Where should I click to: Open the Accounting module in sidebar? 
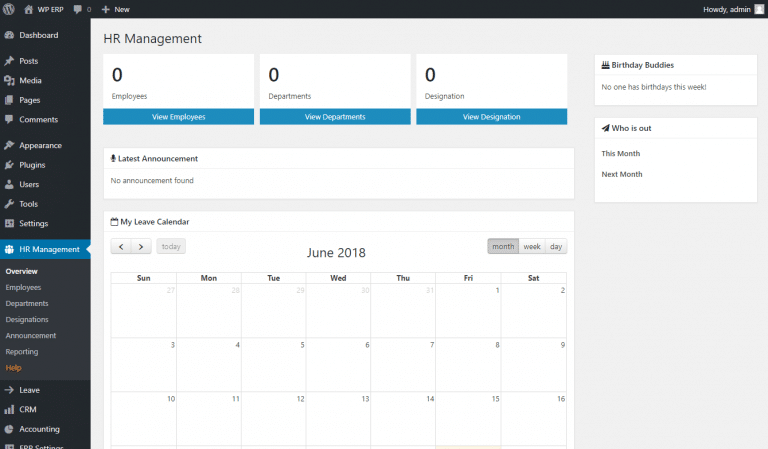pos(39,429)
